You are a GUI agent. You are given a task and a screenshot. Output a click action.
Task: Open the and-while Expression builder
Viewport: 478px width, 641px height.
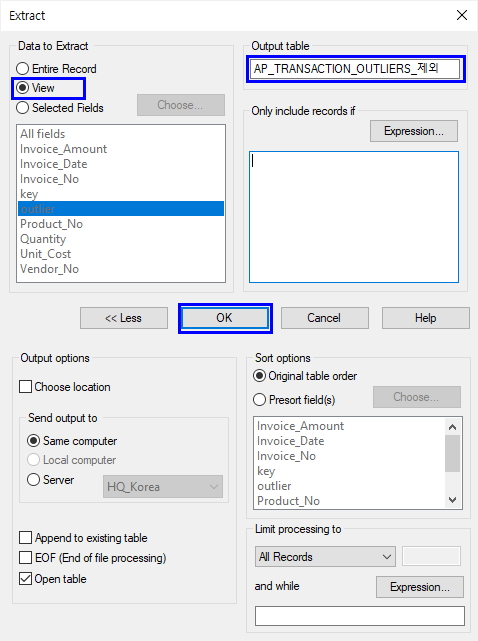click(420, 587)
